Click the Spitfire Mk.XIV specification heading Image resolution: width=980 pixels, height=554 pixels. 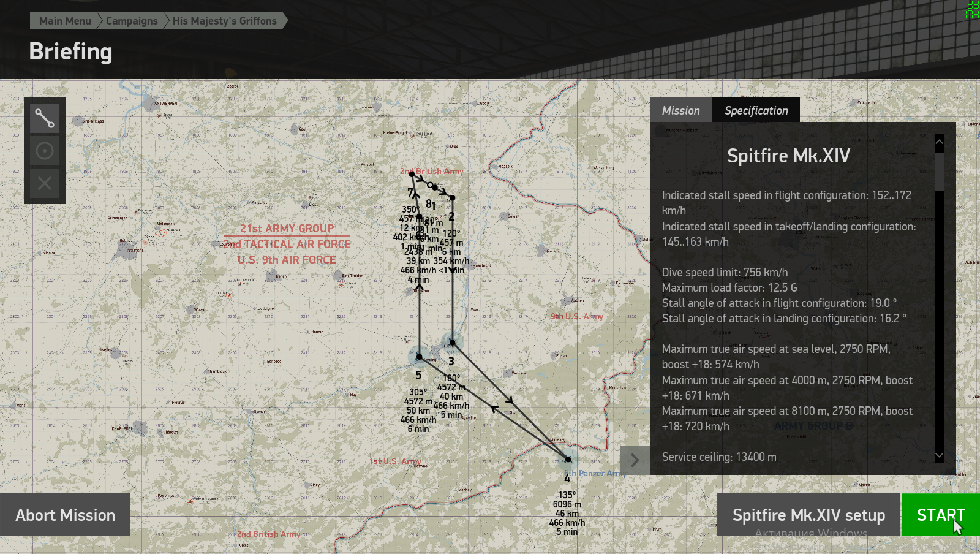788,156
